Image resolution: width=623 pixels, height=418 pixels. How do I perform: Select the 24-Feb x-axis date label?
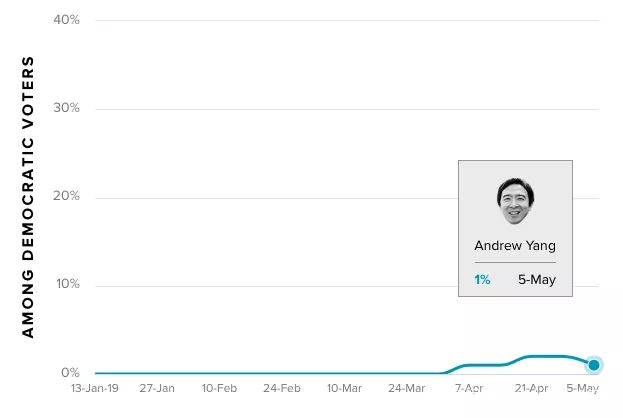pos(282,388)
